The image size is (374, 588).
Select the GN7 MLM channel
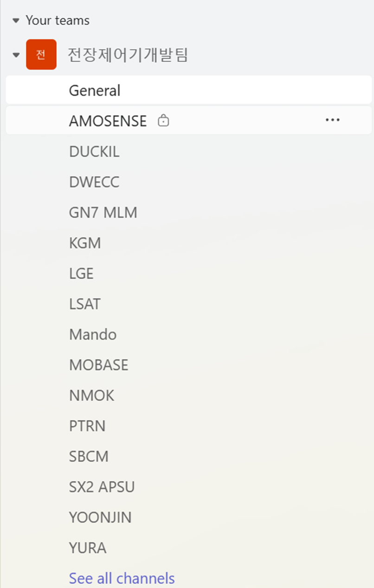tap(103, 213)
